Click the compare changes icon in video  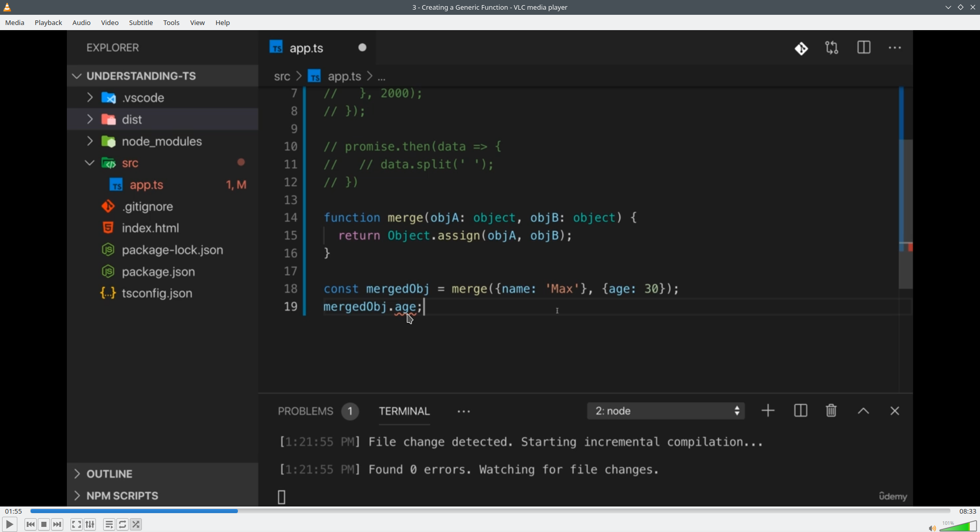click(x=832, y=48)
